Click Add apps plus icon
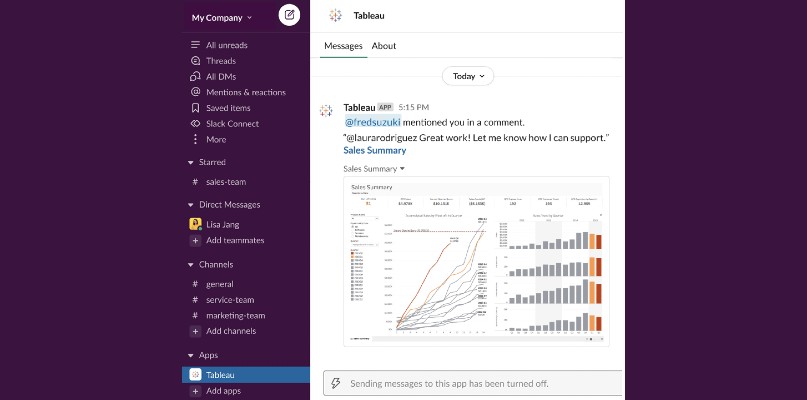The image size is (807, 400). pos(195,391)
